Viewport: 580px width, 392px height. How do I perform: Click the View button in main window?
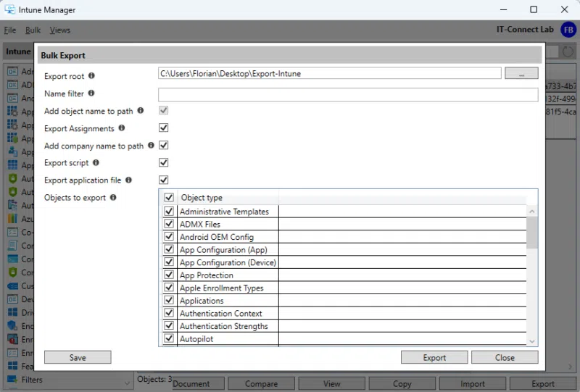click(x=332, y=384)
